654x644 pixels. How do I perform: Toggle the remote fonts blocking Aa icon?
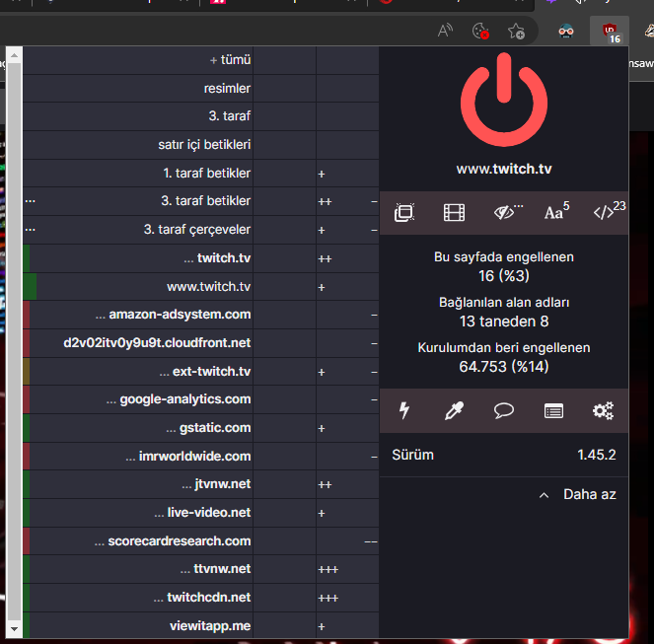click(556, 211)
